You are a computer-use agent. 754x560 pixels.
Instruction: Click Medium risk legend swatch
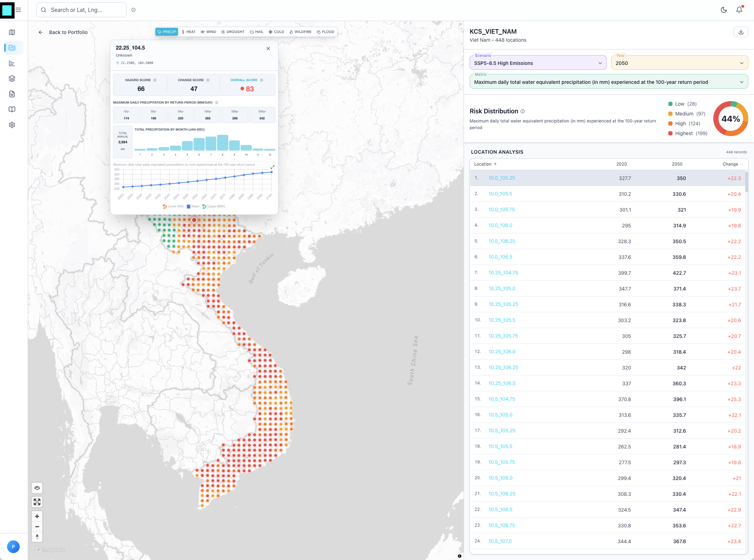point(670,114)
